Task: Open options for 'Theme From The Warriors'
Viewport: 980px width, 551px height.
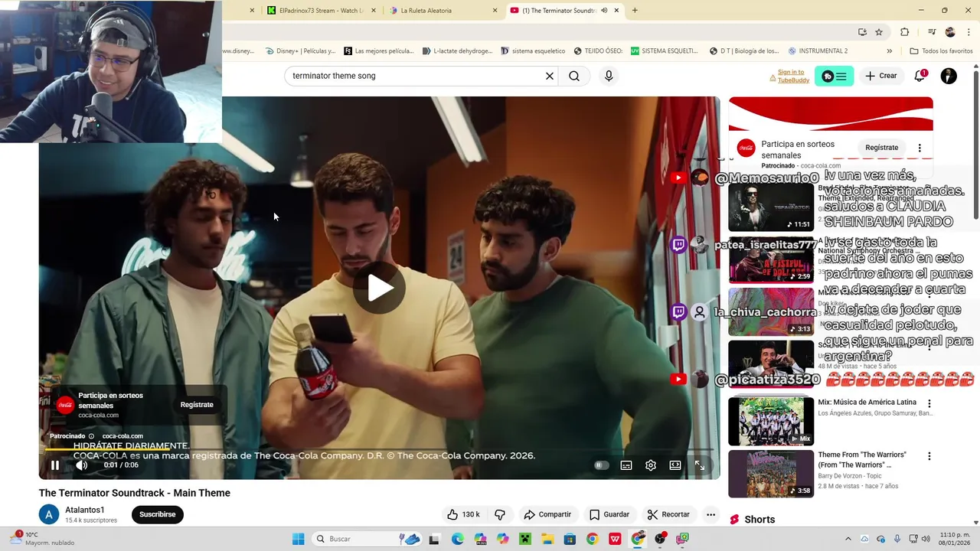Action: coord(929,456)
